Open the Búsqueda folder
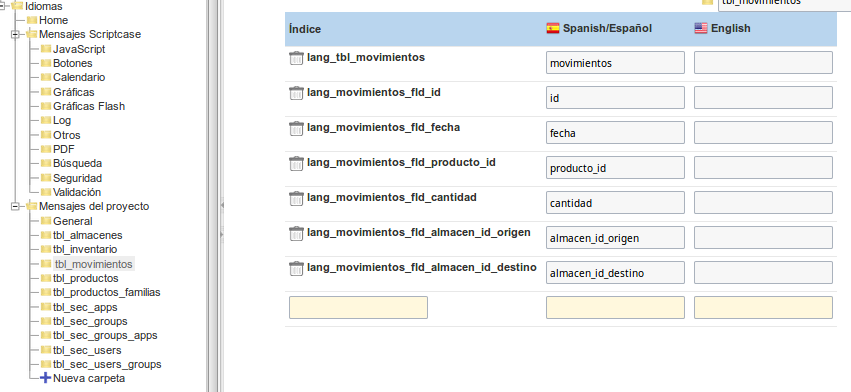The height and width of the screenshot is (392, 851). pos(78,163)
